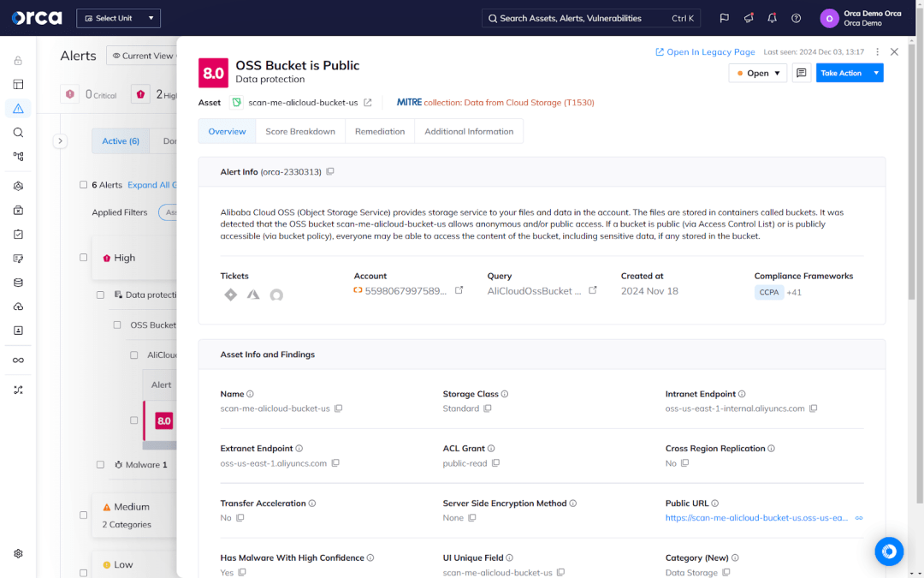Open the compliance clipboard icon in sidebar
This screenshot has height=578, width=924.
[x=18, y=234]
